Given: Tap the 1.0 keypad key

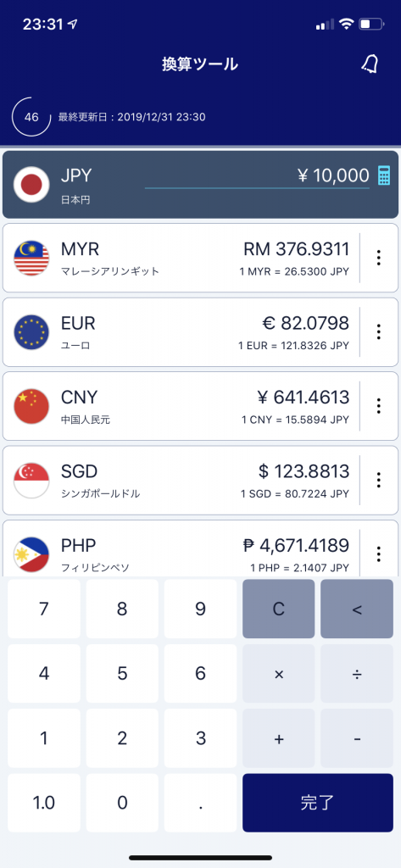Looking at the screenshot, I should coord(44,803).
